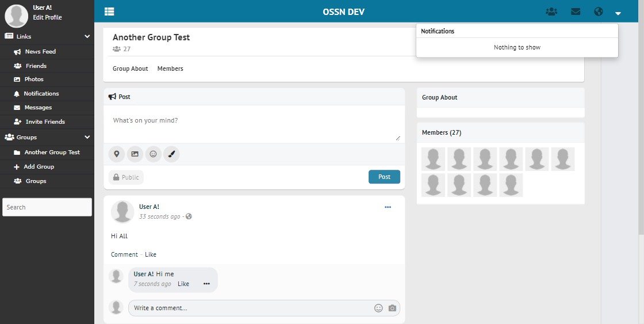Like the 'Hi All' post
This screenshot has width=644, height=324.
(151, 254)
